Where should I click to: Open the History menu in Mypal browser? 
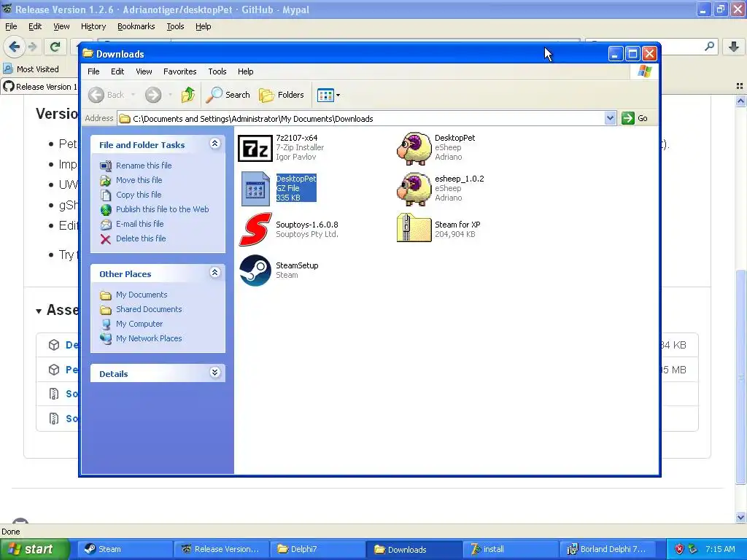93,27
